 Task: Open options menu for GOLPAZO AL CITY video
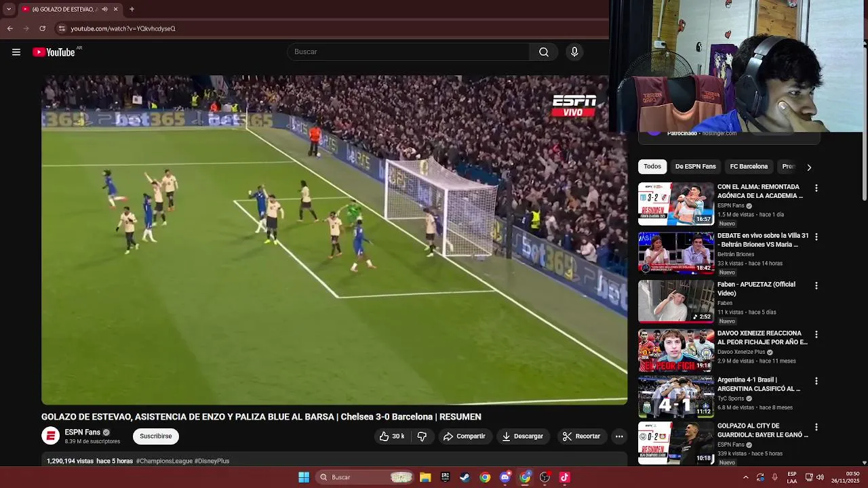tap(816, 428)
